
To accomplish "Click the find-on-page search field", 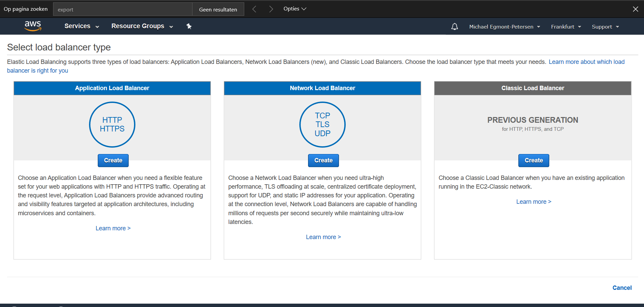I will point(123,9).
